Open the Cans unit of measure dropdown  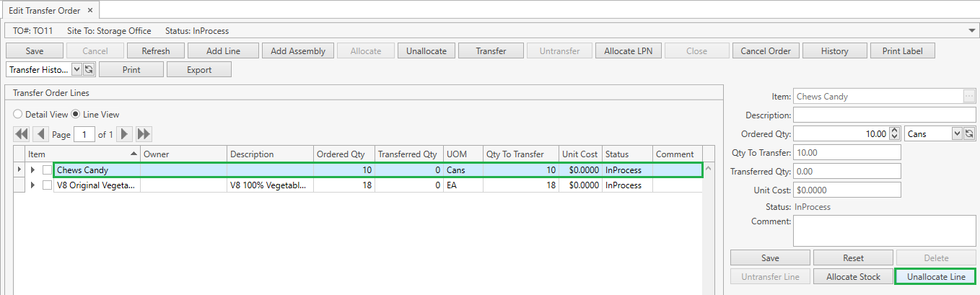[x=957, y=133]
